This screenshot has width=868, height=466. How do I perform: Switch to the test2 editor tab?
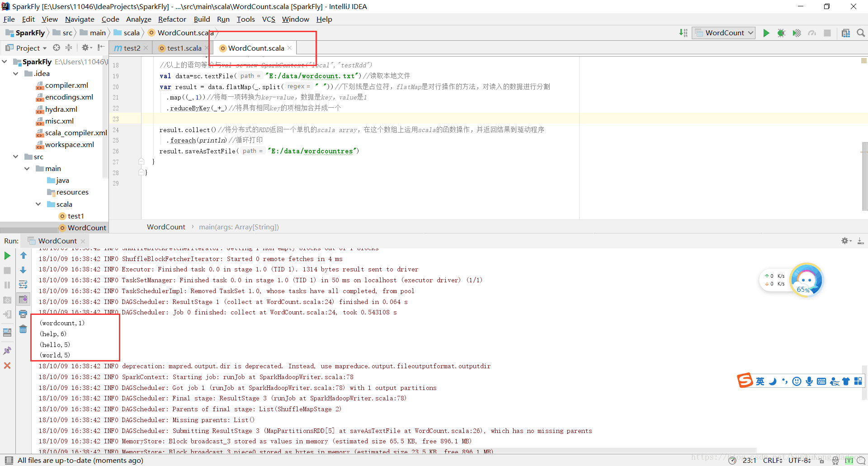(131, 48)
